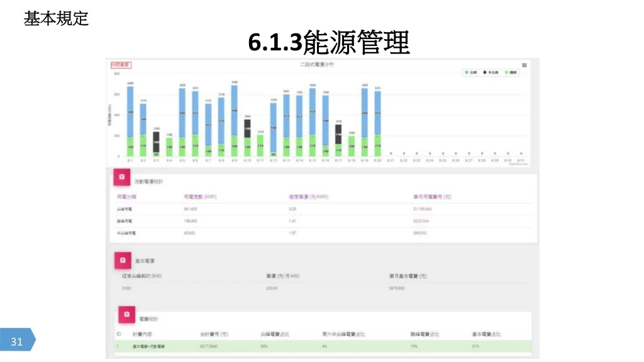The image size is (644, 362).
Task: Click the 計費內容 column header
Action: [x=142, y=334]
